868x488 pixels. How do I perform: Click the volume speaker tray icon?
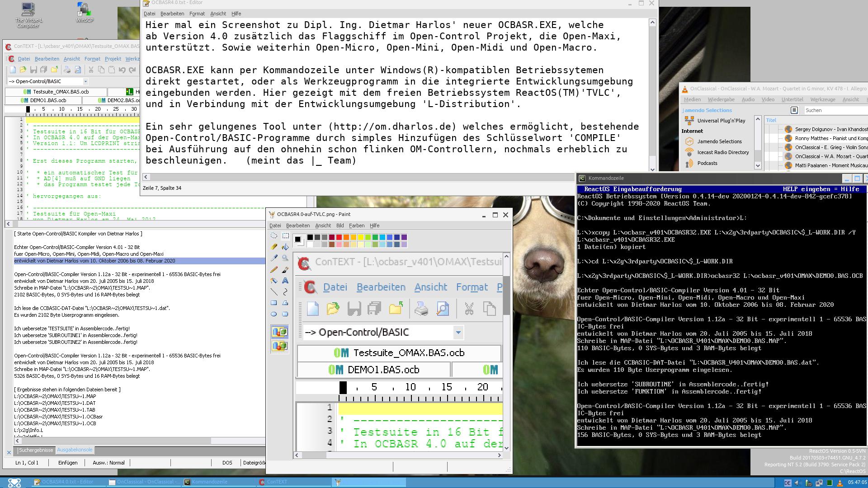[x=798, y=483]
